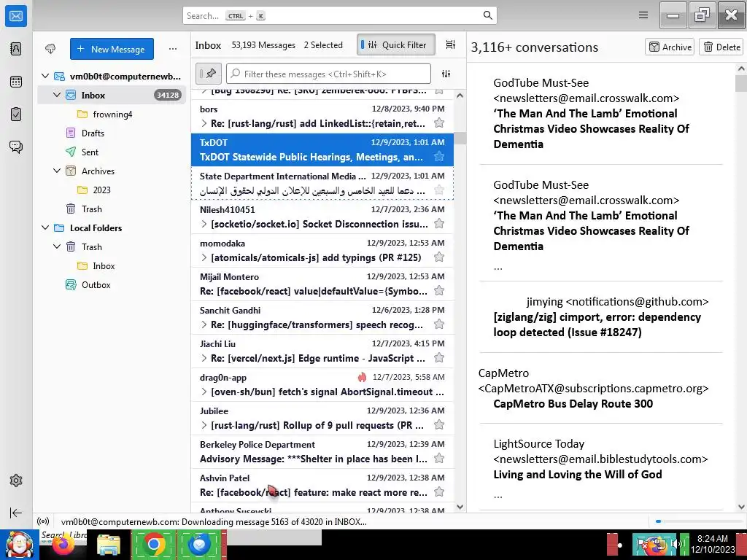Open message list display options icon
Screen dimensions: 747x560
(x=450, y=44)
